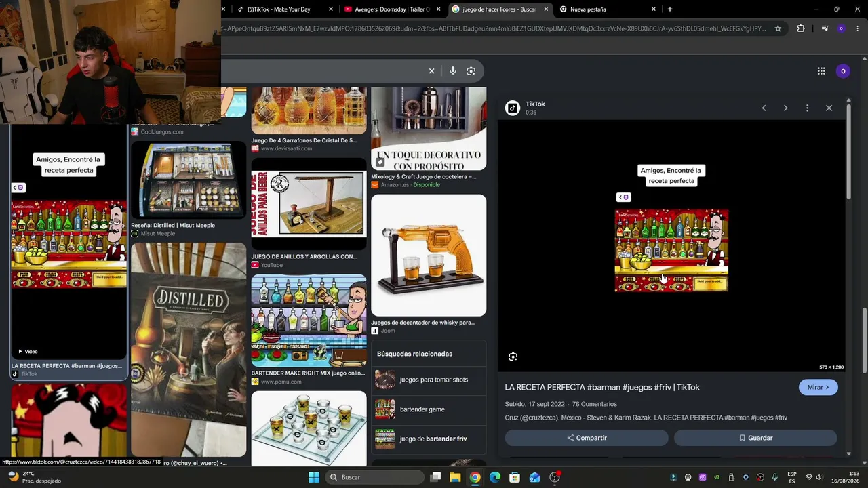Open the Mirar button
The image size is (868, 488).
[x=818, y=387]
